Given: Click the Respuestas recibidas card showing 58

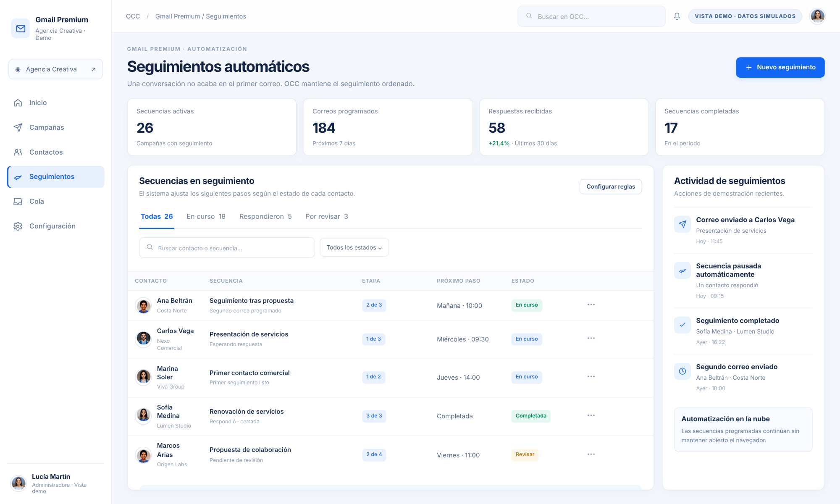Looking at the screenshot, I should 564,127.
